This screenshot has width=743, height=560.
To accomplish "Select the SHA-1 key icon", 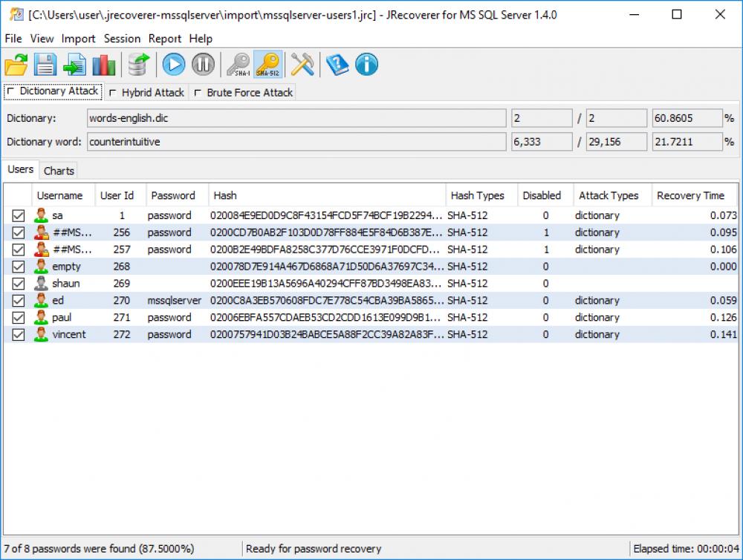I will (238, 65).
